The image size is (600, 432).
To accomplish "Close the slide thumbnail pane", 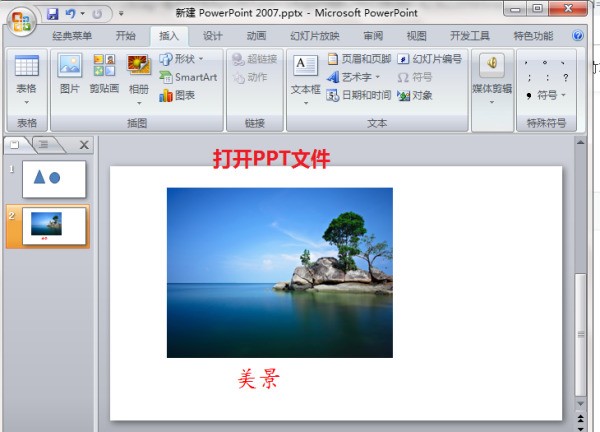I will click(84, 145).
